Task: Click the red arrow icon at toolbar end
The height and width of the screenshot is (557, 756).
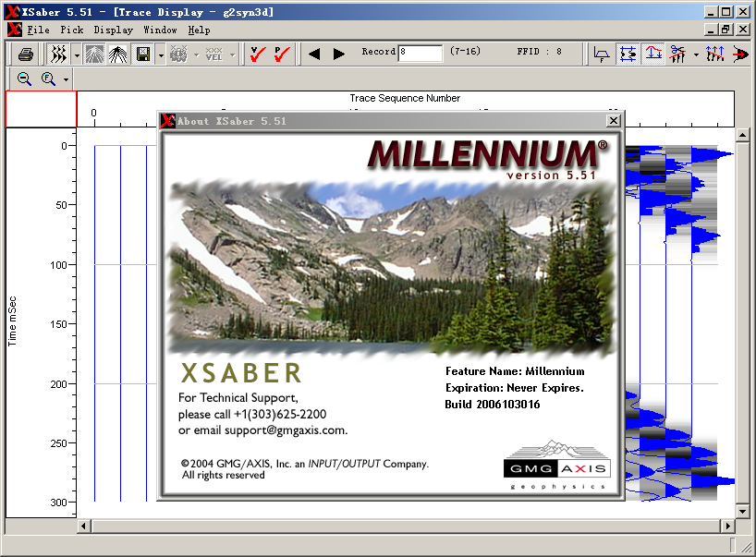Action: tap(740, 54)
